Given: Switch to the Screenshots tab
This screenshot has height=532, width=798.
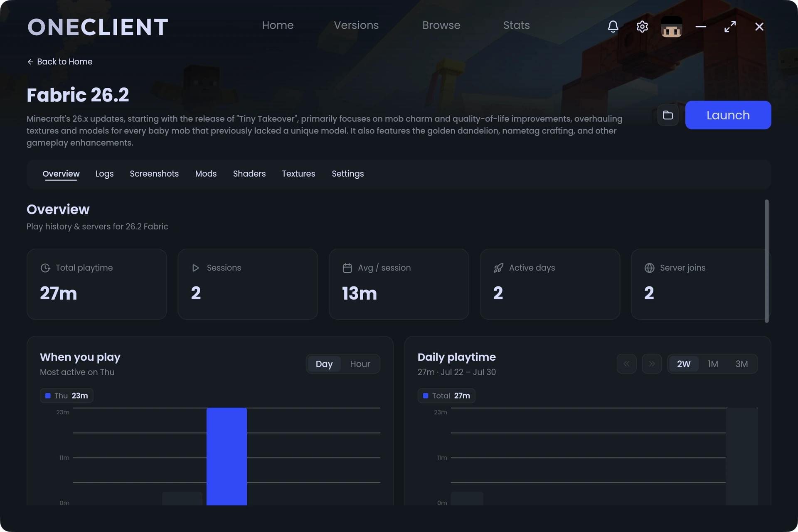Looking at the screenshot, I should pyautogui.click(x=154, y=174).
